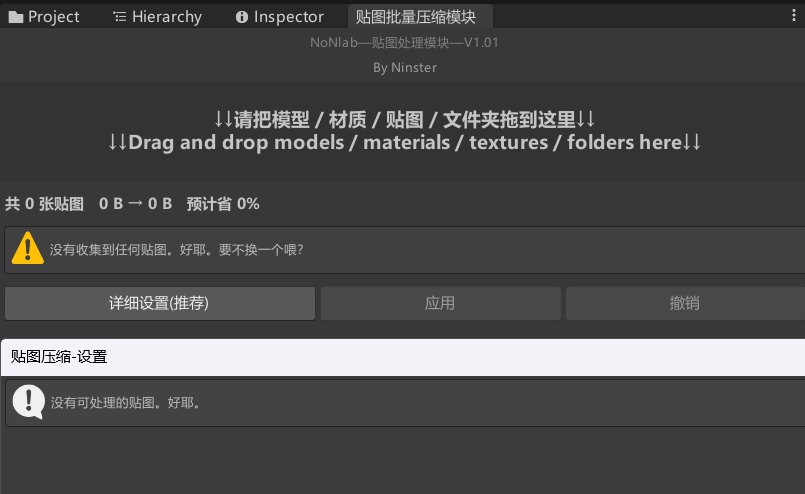805x494 pixels.
Task: Click the yellow warning triangle icon
Action: click(x=28, y=249)
